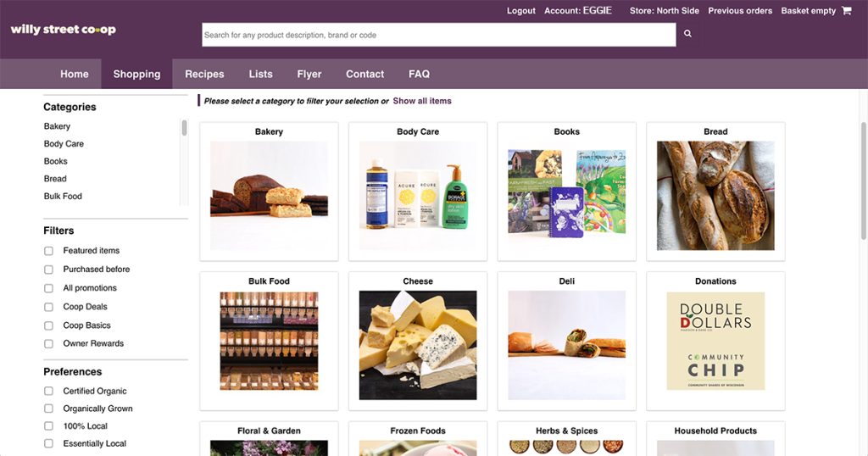This screenshot has width=868, height=456.
Task: Open the Flyer tab
Action: 309,74
